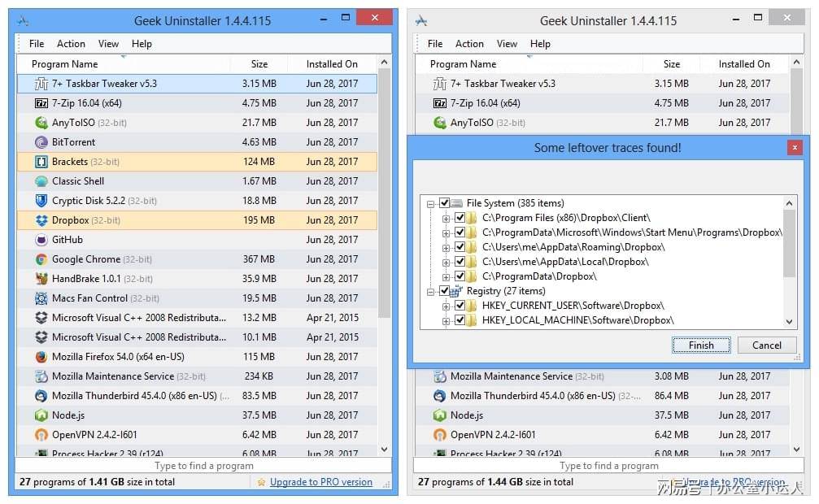Click the Cryptic Disk shield icon
Screen dimensions: 819x504
point(41,201)
